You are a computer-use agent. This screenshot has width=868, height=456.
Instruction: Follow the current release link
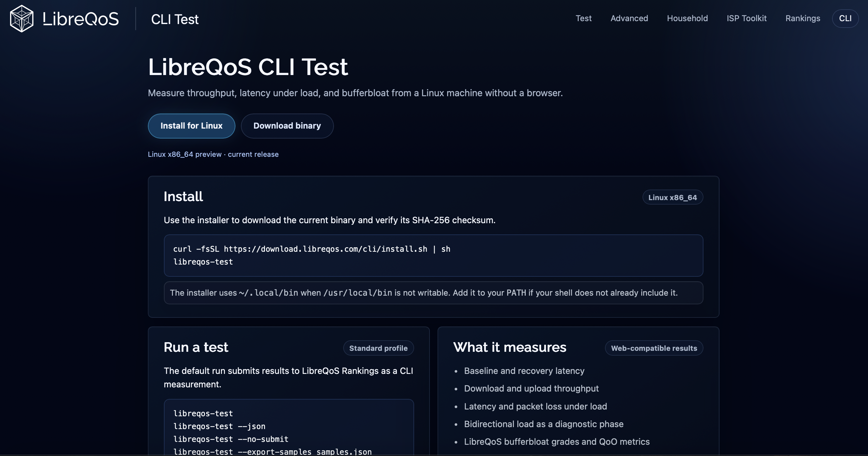(x=253, y=154)
